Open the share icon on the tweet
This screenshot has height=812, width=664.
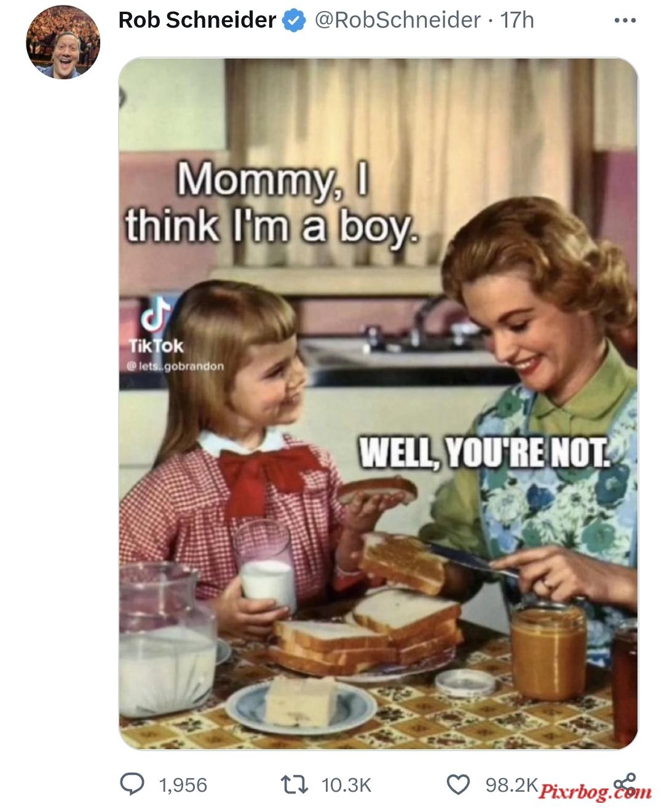pos(625,783)
